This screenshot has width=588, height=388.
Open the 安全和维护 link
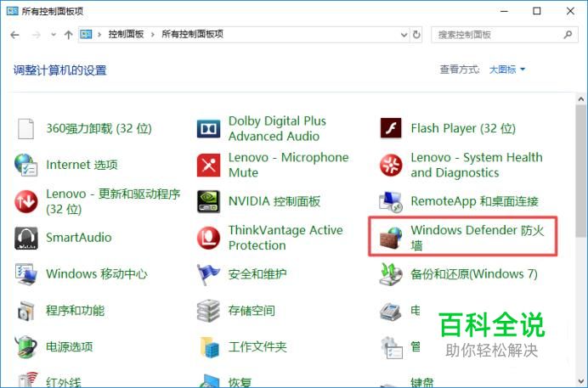(257, 273)
